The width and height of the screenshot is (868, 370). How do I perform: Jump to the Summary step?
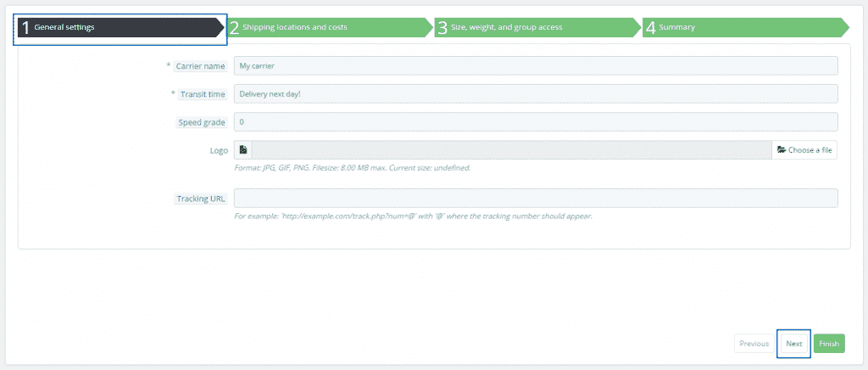click(x=746, y=27)
